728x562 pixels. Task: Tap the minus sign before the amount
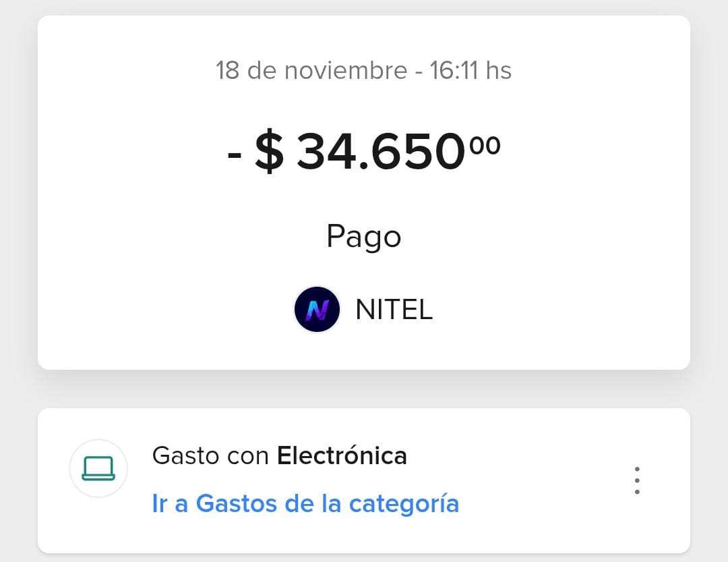coord(235,154)
